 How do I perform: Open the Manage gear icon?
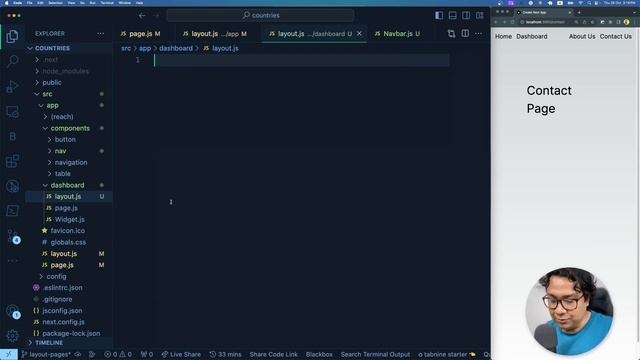tap(12, 336)
